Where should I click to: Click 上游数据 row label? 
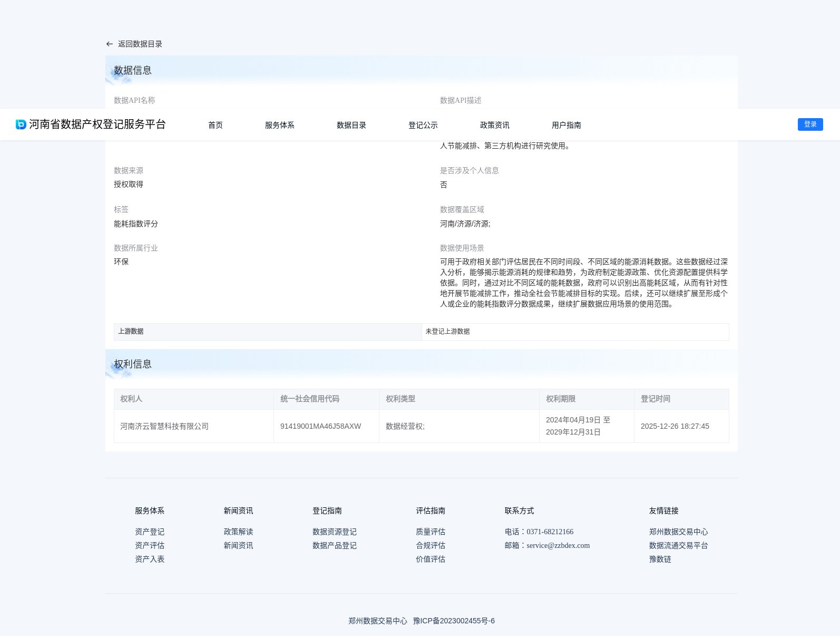[268, 332]
